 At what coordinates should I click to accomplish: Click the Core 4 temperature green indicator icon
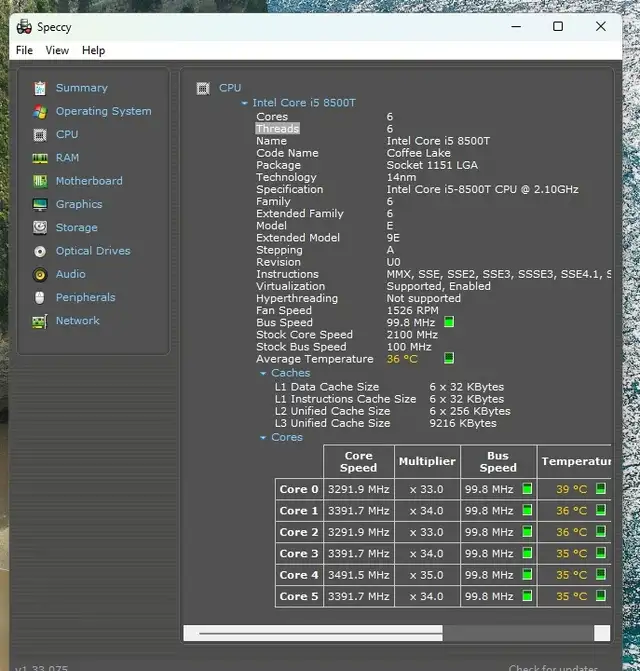601,574
